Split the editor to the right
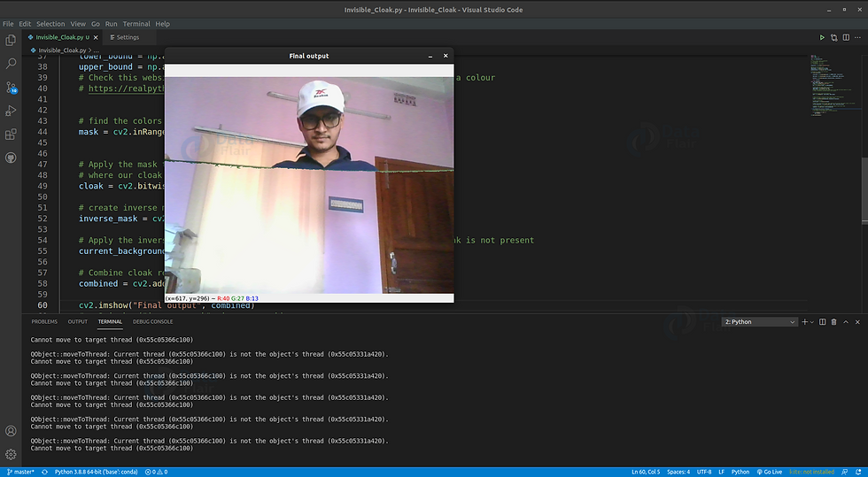Screen dimensions: 868x477 (846, 38)
